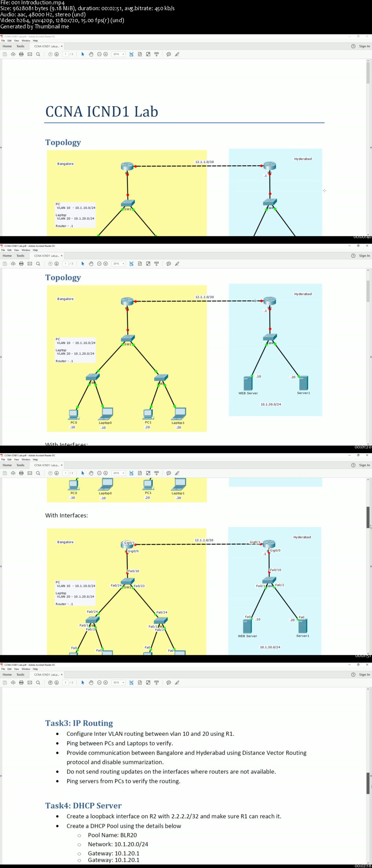Switch to Tools tab in 00:00:40 frame
This screenshot has width=372, height=868.
[x=20, y=46]
